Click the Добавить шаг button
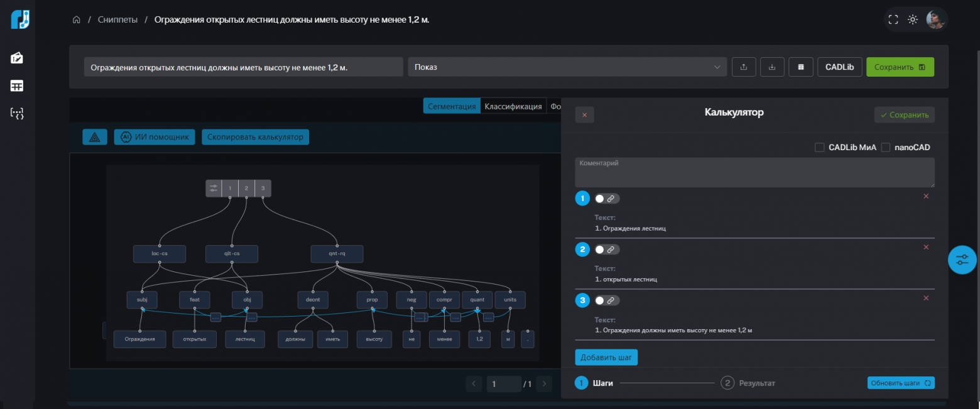980x409 pixels. click(x=606, y=357)
